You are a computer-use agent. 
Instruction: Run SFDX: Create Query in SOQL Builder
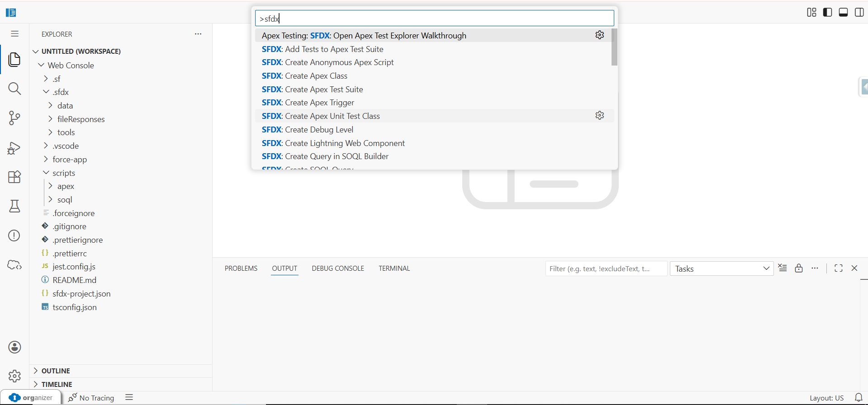(x=435, y=156)
